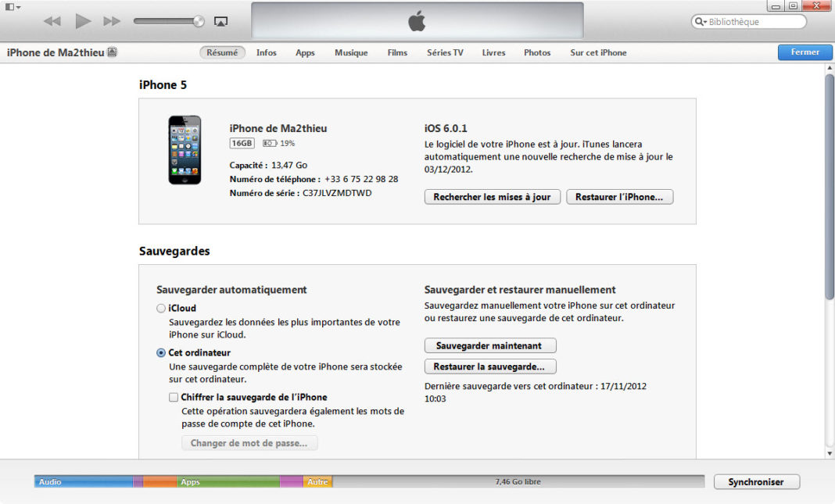Click the vertical scrollbar thumb
Image resolution: width=835 pixels, height=504 pixels.
tap(830, 186)
